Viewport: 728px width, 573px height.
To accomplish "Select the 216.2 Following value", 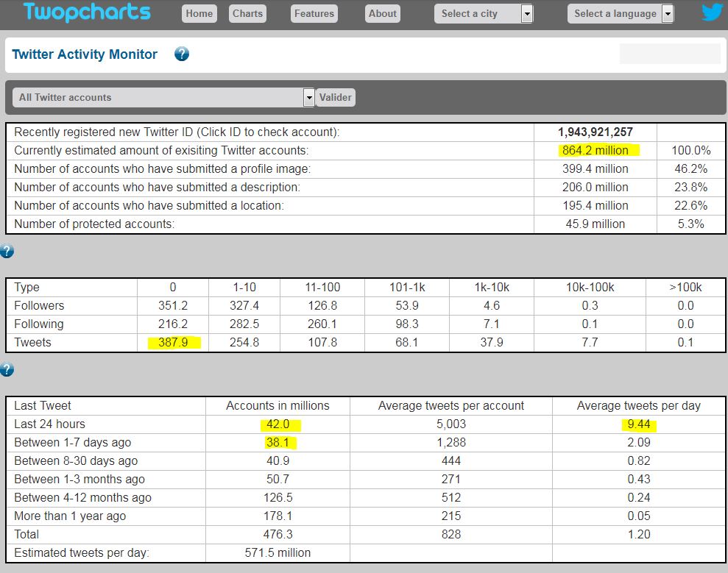I will (173, 324).
